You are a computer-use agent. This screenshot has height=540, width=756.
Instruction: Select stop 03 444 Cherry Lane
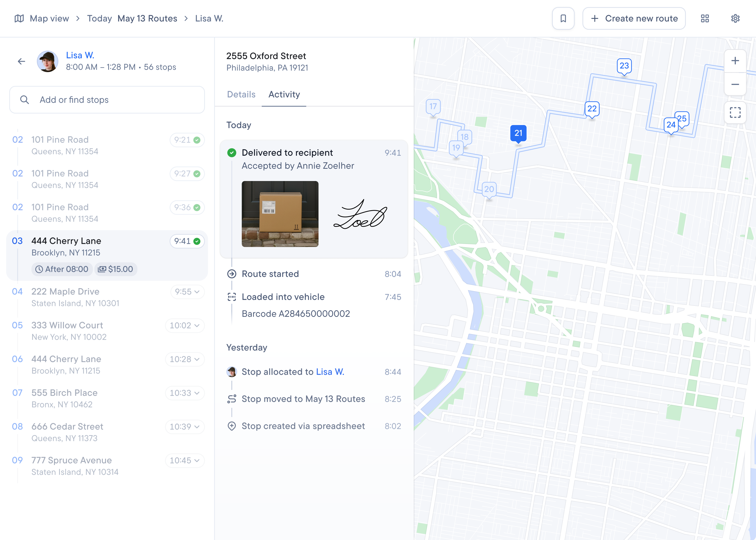point(107,255)
